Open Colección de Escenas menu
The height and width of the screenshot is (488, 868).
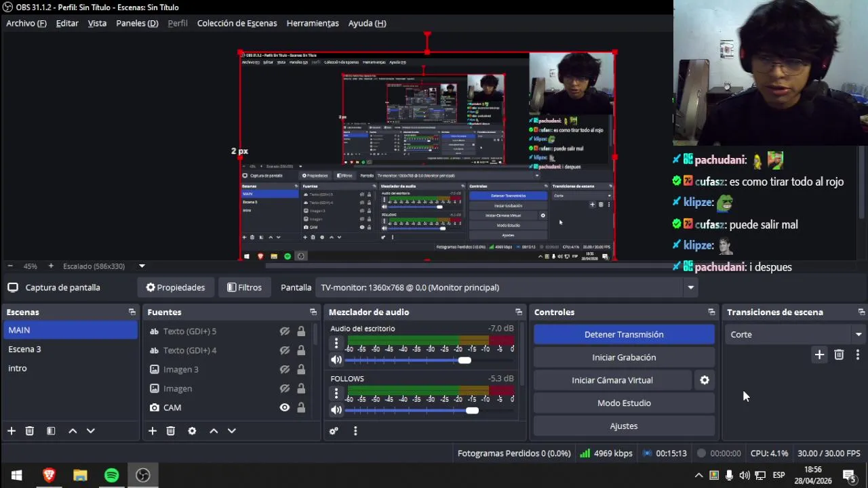(x=237, y=23)
